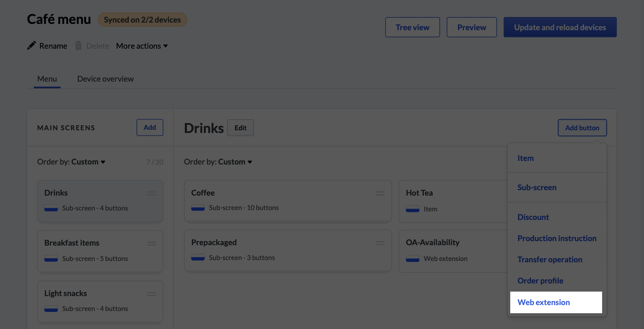Click the Rename pencil icon
Screen dimensions: 644x329
tap(31, 45)
